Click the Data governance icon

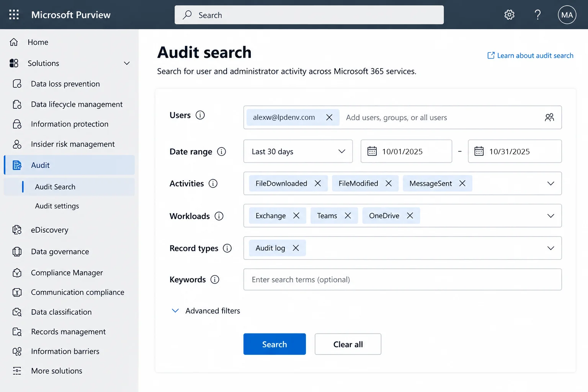point(17,252)
